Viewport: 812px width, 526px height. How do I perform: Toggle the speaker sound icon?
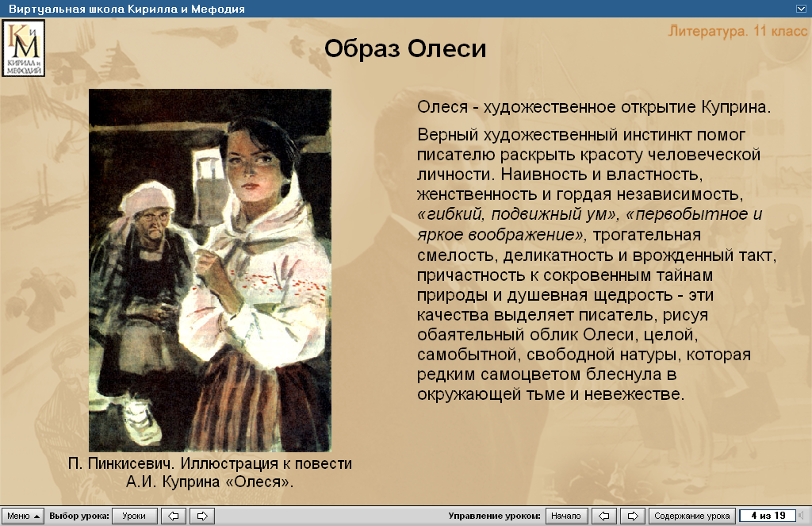pos(802,516)
